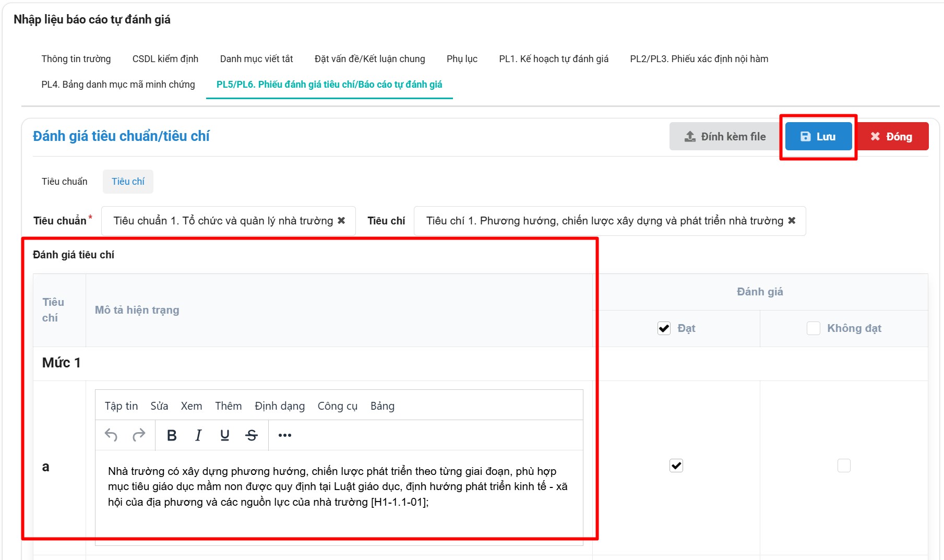Click the Lưu save button

coord(818,137)
